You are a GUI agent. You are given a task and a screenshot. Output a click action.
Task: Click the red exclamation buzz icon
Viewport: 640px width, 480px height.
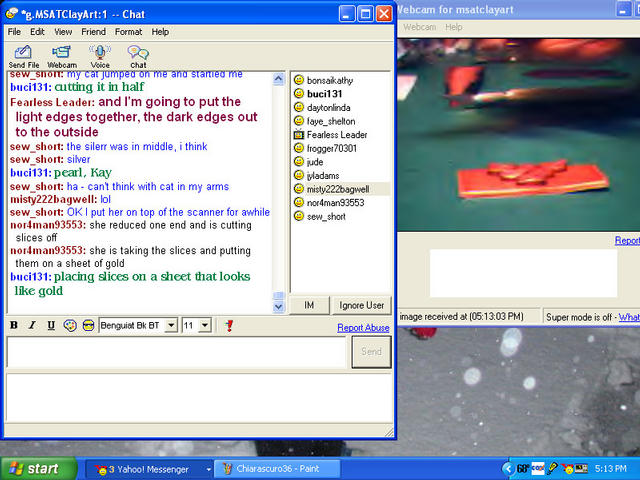tap(229, 325)
